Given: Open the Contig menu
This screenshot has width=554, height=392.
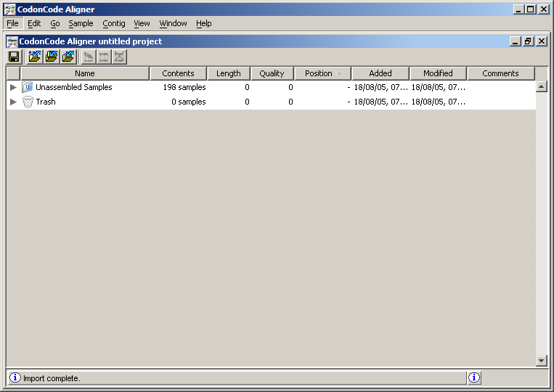Looking at the screenshot, I should point(114,23).
